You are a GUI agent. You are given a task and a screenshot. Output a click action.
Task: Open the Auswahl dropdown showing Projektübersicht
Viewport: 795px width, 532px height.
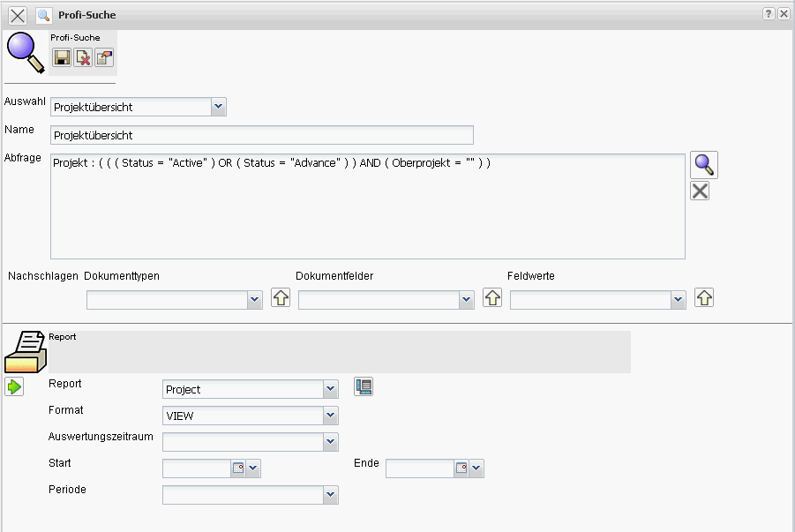tap(219, 107)
